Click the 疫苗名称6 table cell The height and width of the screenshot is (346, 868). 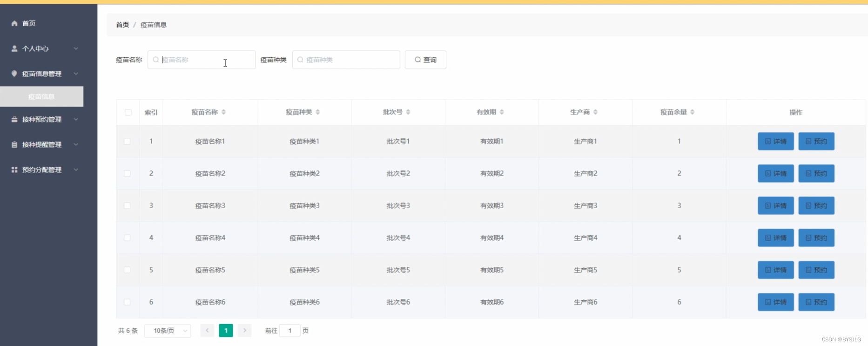pos(210,302)
